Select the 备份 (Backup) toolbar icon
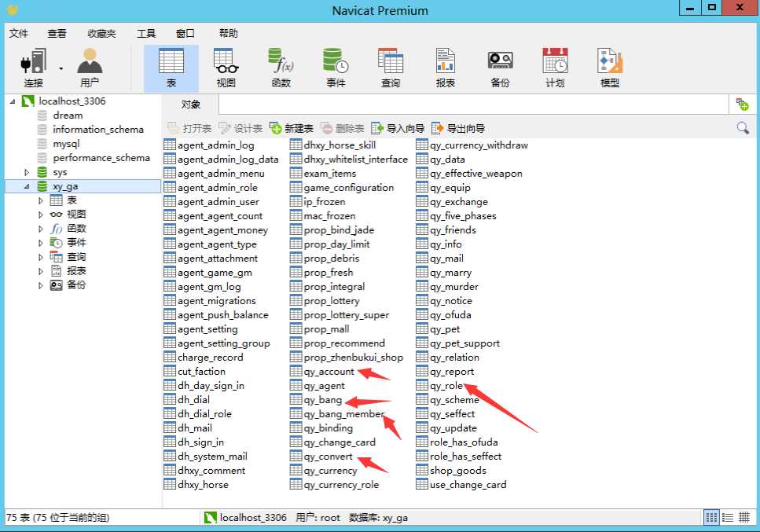The image size is (760, 532). pyautogui.click(x=500, y=68)
